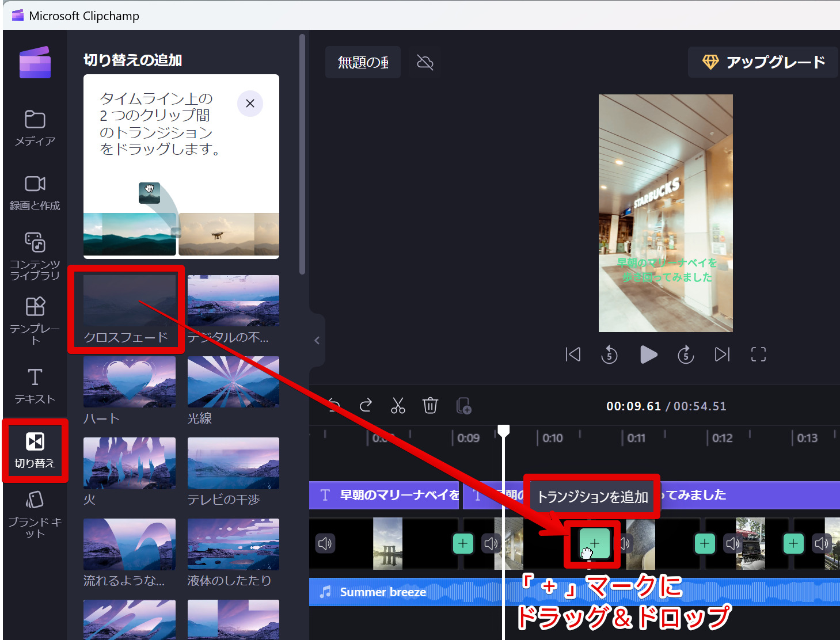
Task: Mute the Summer breeze audio track
Action: pos(326,591)
